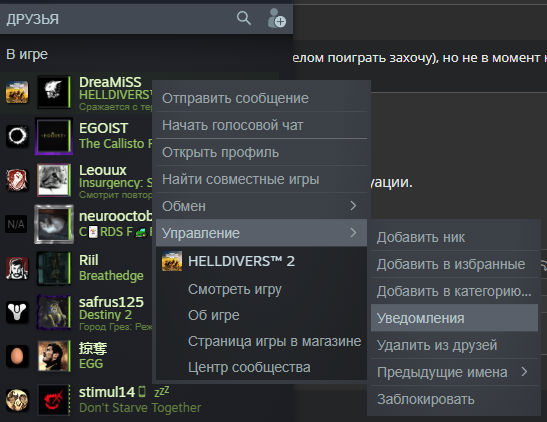The image size is (547, 422).
Task: Click HELLDIVERS 2 icon in context menu
Action: pyautogui.click(x=172, y=261)
